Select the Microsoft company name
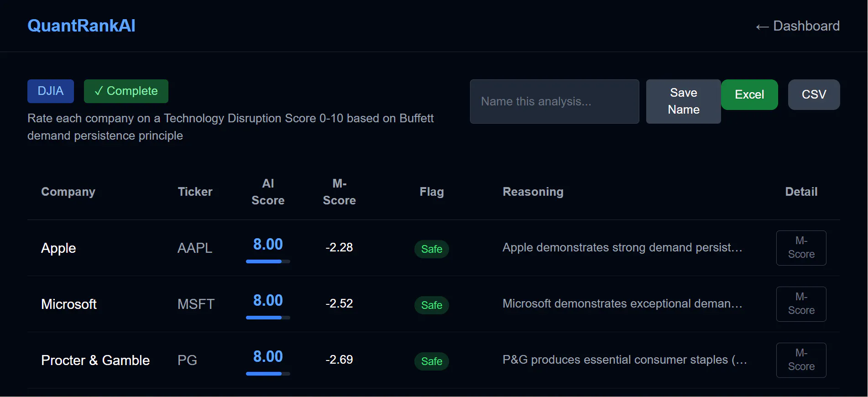This screenshot has width=868, height=397. [x=69, y=304]
